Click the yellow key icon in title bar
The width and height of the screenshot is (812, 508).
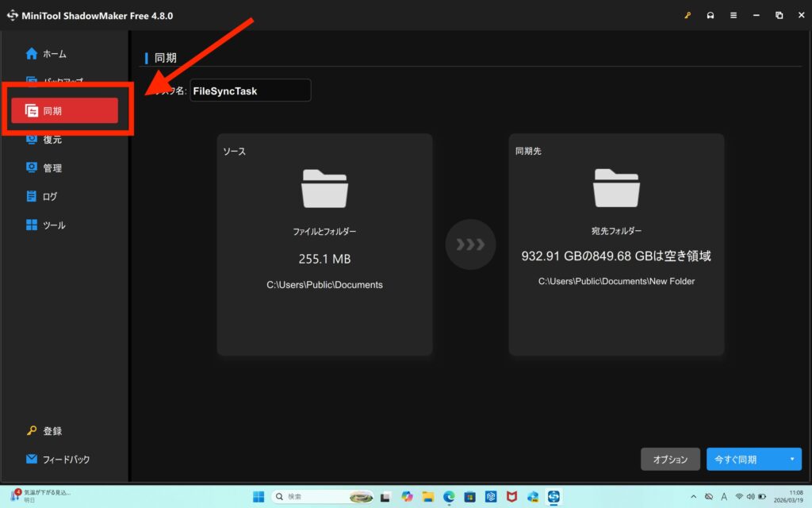(x=687, y=15)
